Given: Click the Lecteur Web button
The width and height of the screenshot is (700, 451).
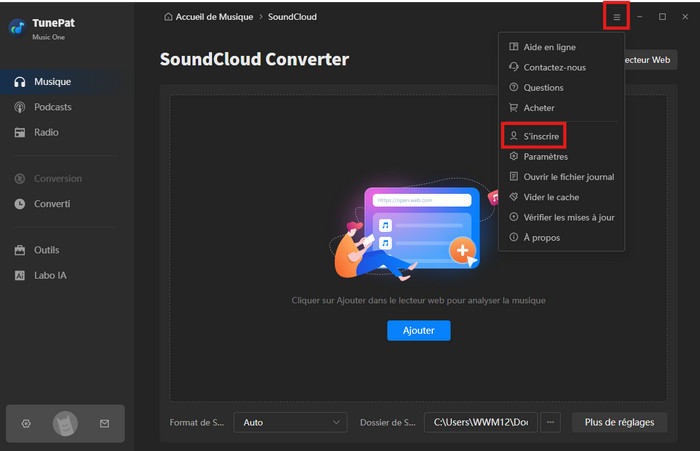Looking at the screenshot, I should click(x=651, y=60).
